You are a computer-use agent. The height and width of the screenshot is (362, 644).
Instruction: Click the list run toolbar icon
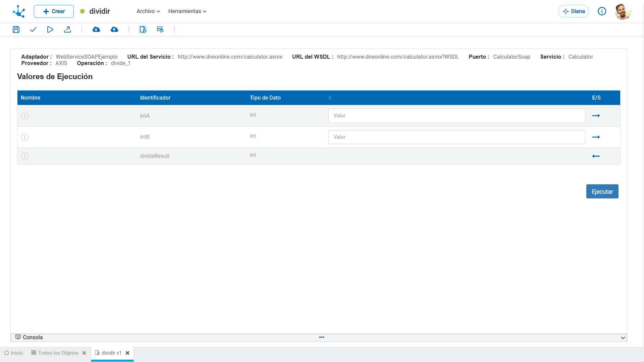(160, 29)
